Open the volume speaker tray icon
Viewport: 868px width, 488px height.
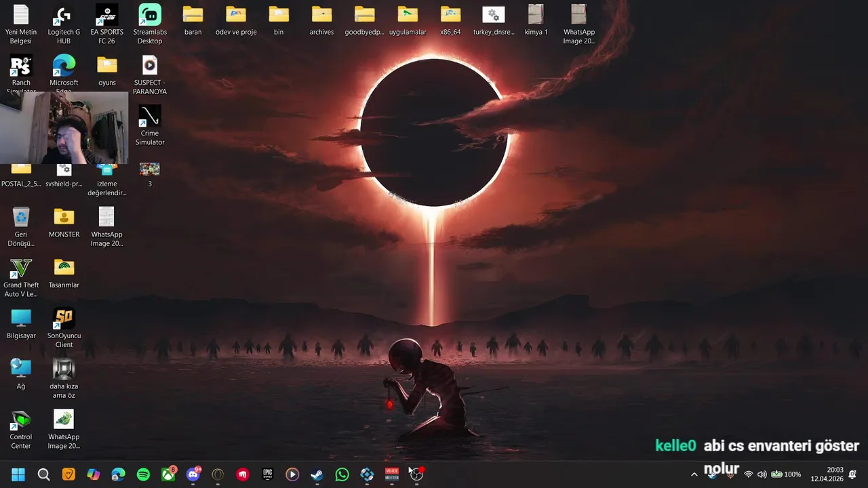[x=762, y=474]
